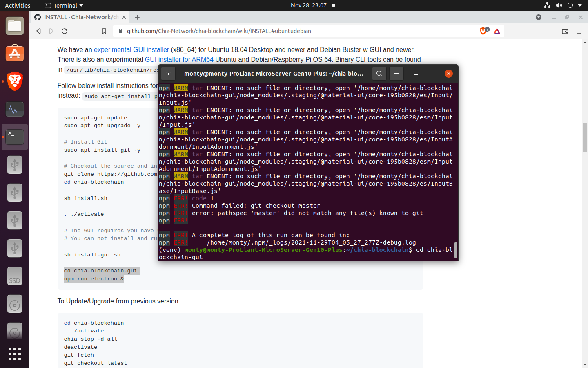Image resolution: width=588 pixels, height=368 pixels.
Task: Search within the terminal window
Action: click(379, 74)
